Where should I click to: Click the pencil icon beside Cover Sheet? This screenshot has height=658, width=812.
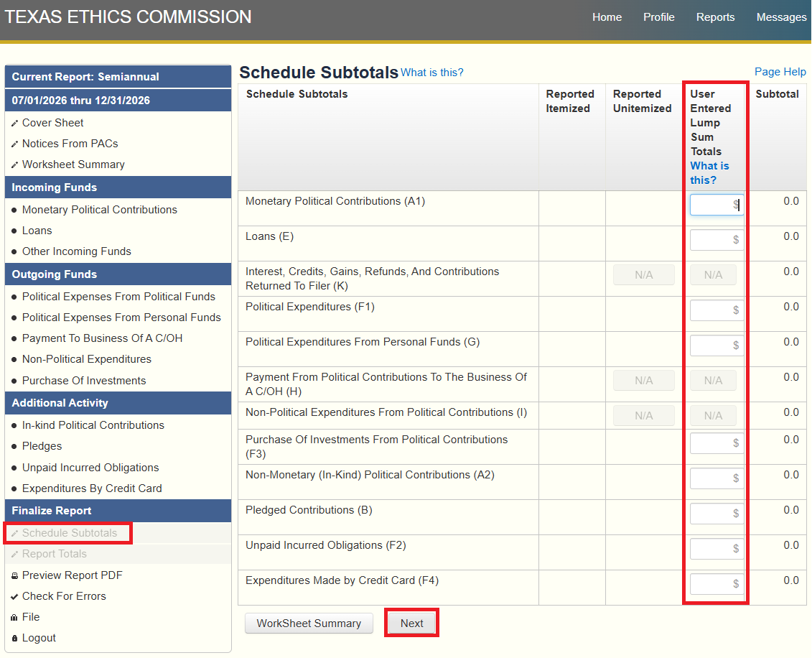(x=14, y=124)
